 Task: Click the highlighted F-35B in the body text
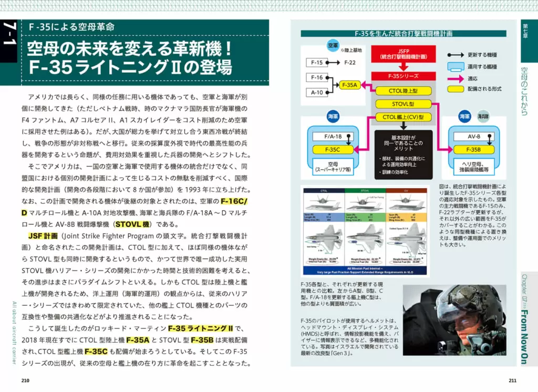[x=202, y=340]
